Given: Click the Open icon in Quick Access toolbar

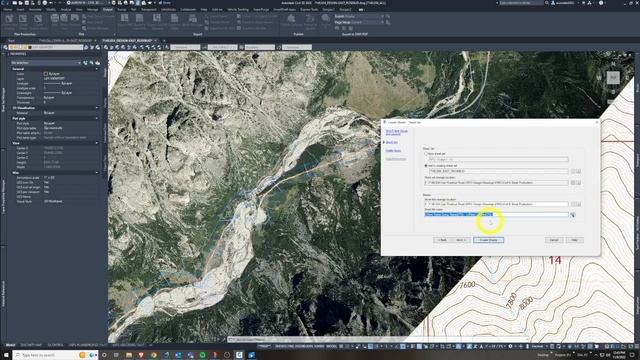Looking at the screenshot, I should tap(21, 3).
